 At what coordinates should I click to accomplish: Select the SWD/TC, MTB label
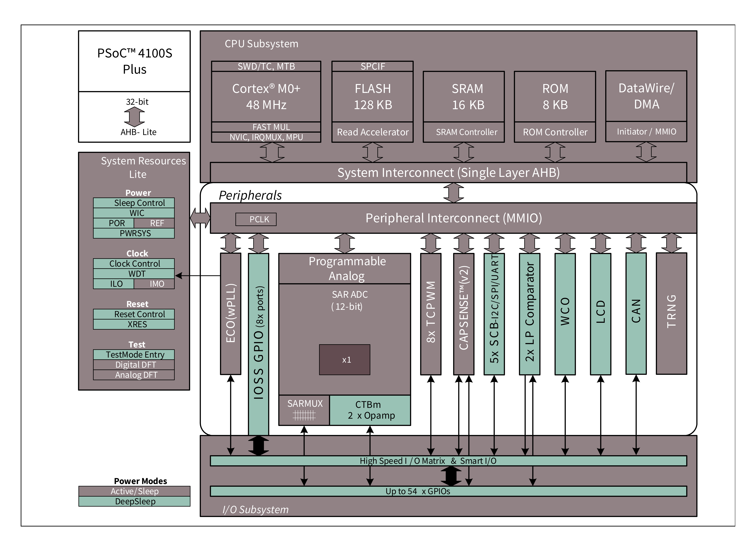point(266,66)
